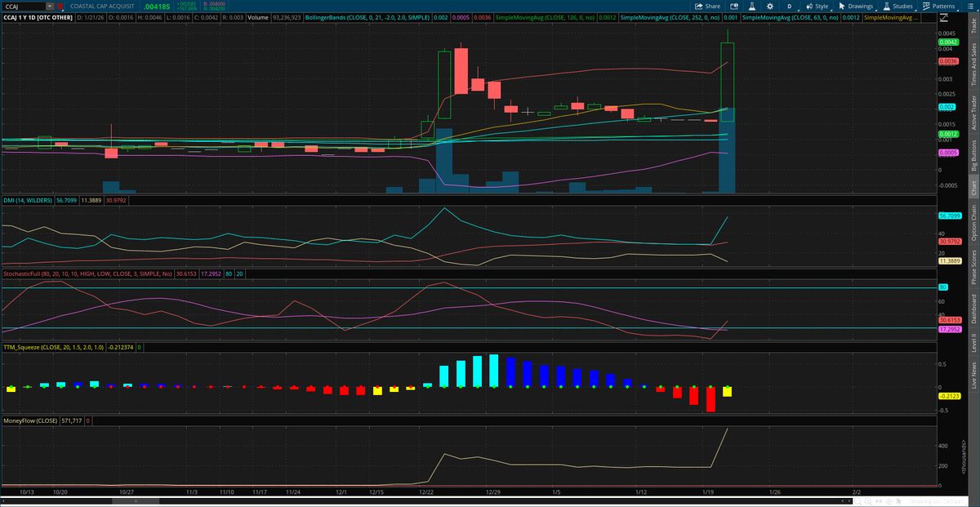Click the StochasticFull study label
The width and height of the screenshot is (980, 507).
coord(87,274)
